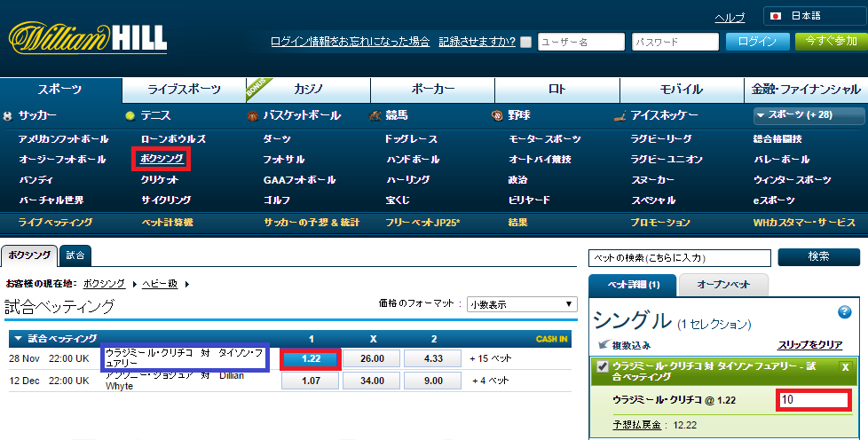This screenshot has width=868, height=440.
Task: Select draw odds 34.00
Action: point(372,381)
